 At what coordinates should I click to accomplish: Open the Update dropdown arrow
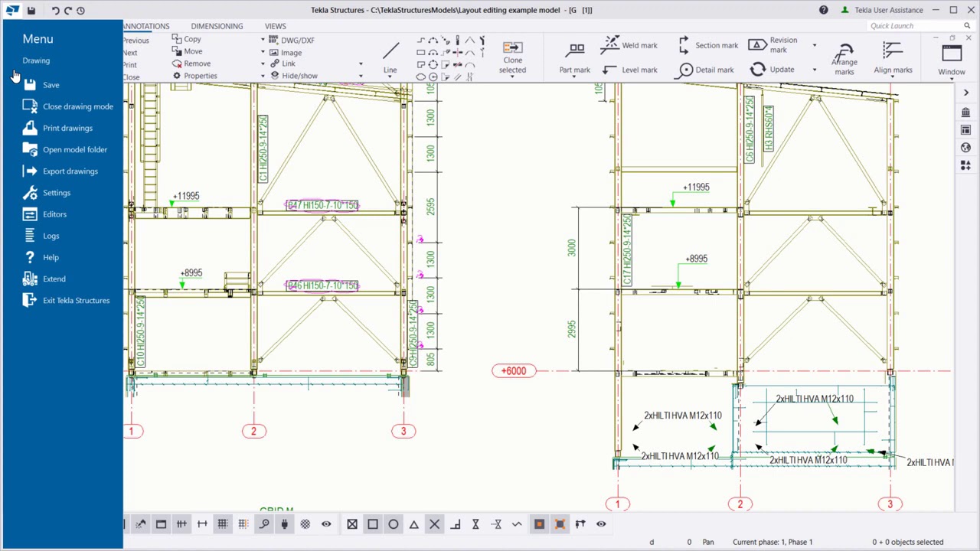coord(814,70)
